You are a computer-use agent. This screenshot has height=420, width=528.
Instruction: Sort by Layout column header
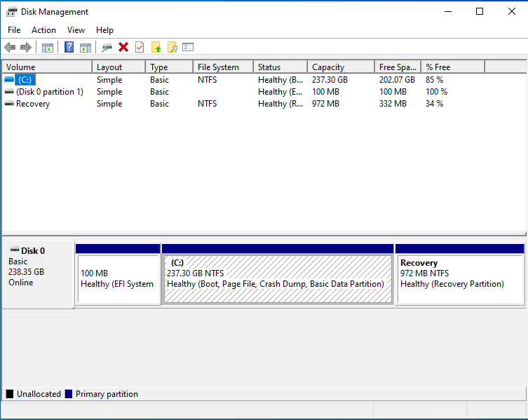119,67
